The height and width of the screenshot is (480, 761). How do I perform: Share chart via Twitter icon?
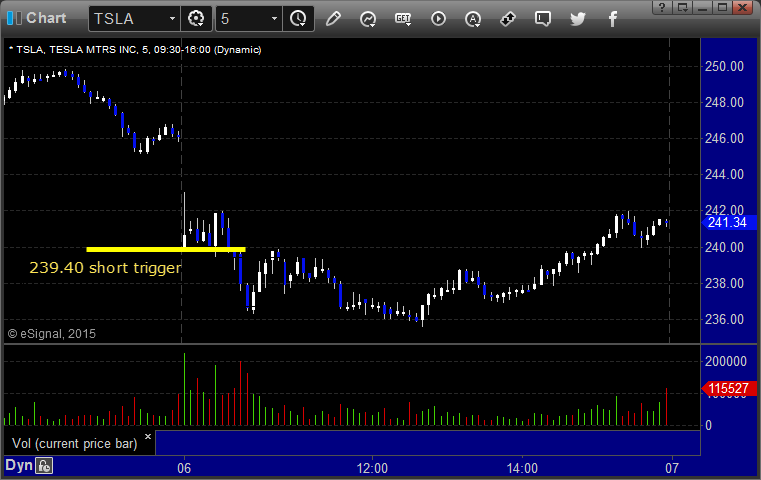[578, 19]
